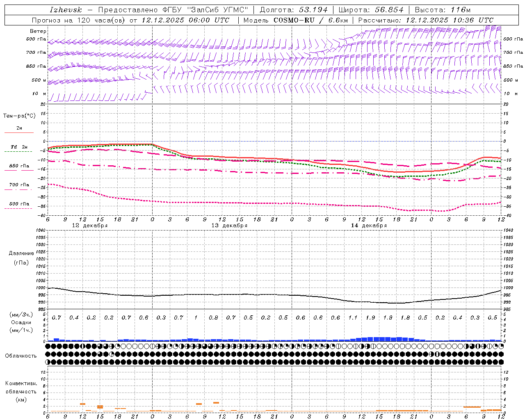525x420 pixels.
Task: Click "Прогноз на 120 часа(ов)" forecast text
Action: click(79, 20)
